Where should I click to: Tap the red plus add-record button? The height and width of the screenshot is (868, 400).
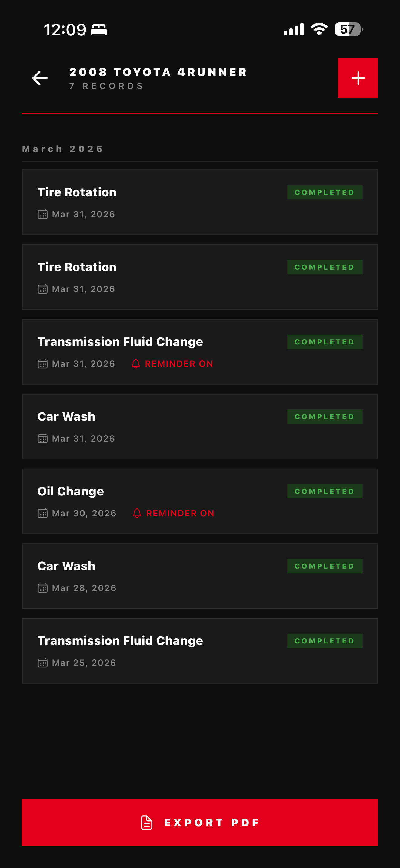(358, 78)
